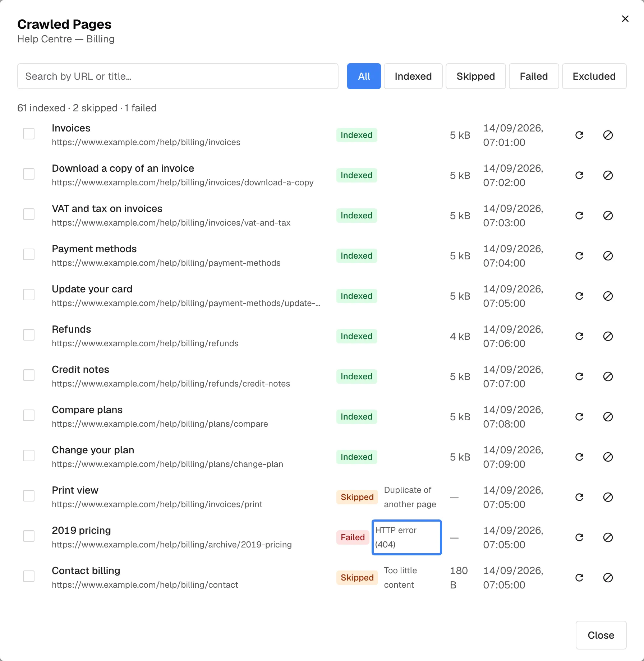Viewport: 644px width, 661px height.
Task: Click the Failed status badge
Action: [353, 537]
